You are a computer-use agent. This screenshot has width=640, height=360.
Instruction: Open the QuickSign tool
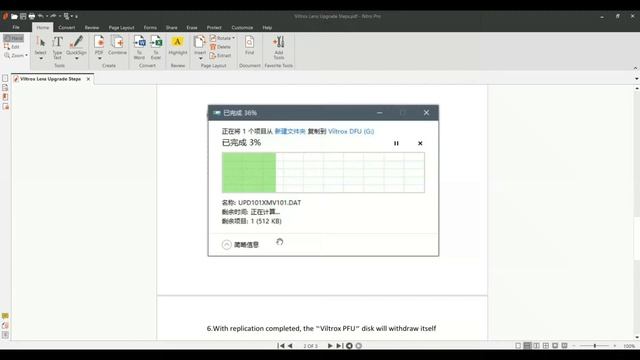[x=76, y=45]
